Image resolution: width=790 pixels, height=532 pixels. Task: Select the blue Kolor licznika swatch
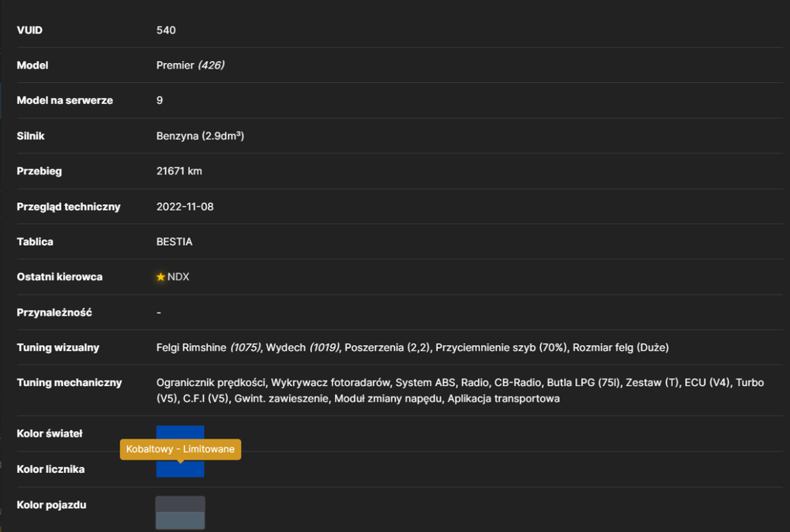[x=180, y=469]
